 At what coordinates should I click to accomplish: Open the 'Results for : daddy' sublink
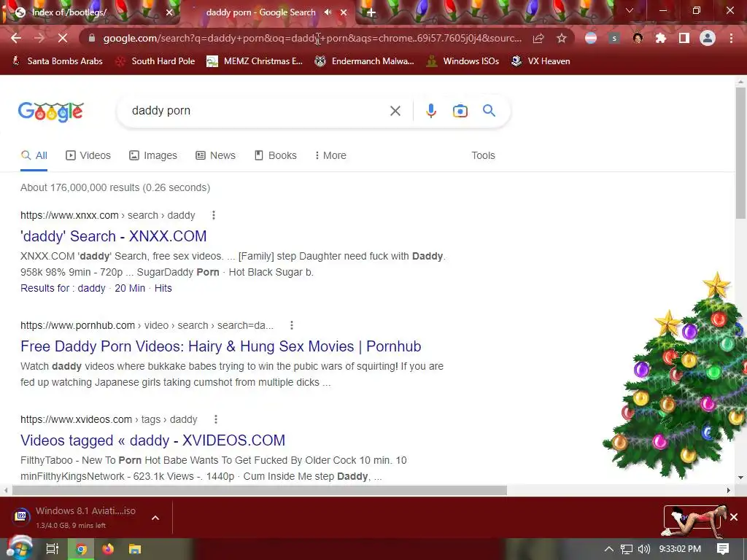click(63, 288)
